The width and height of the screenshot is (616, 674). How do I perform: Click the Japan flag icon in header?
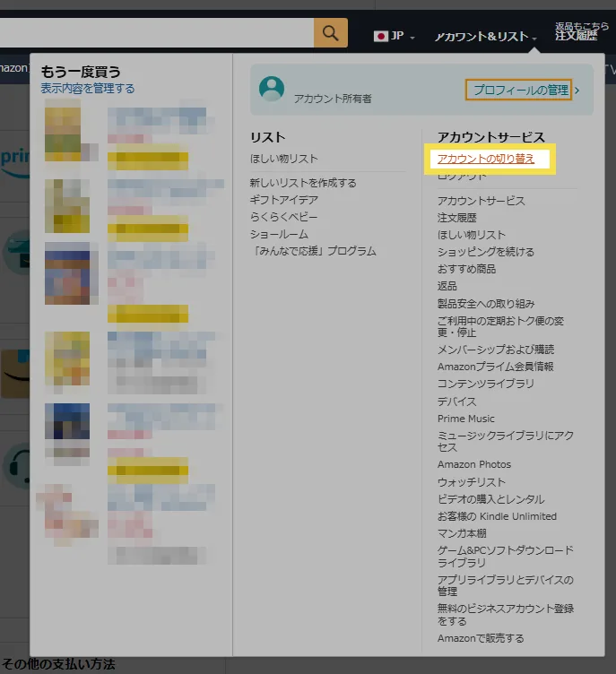point(380,36)
